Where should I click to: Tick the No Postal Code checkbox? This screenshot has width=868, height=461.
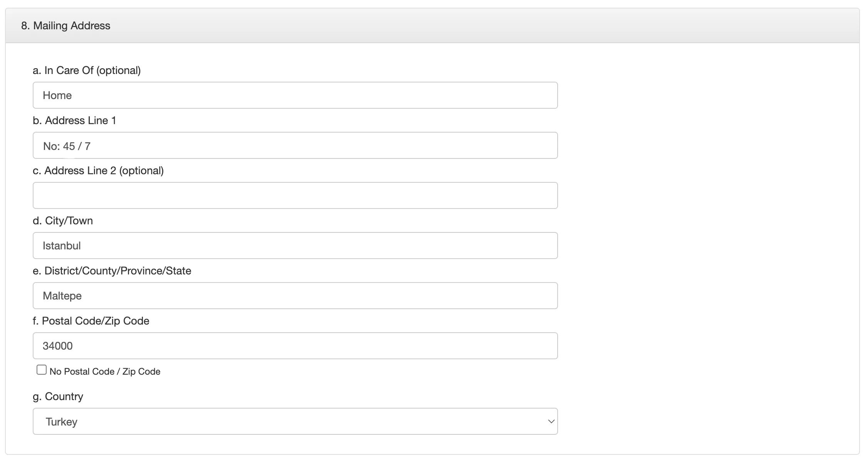(x=42, y=370)
